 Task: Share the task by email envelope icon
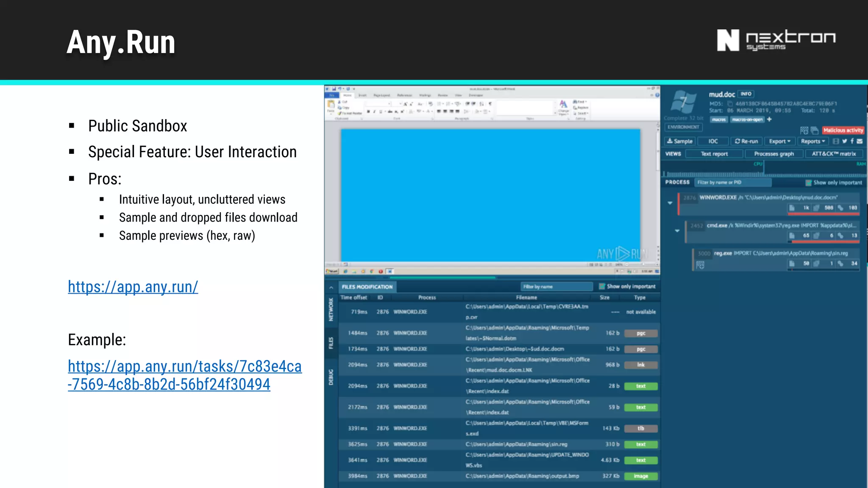tap(860, 141)
